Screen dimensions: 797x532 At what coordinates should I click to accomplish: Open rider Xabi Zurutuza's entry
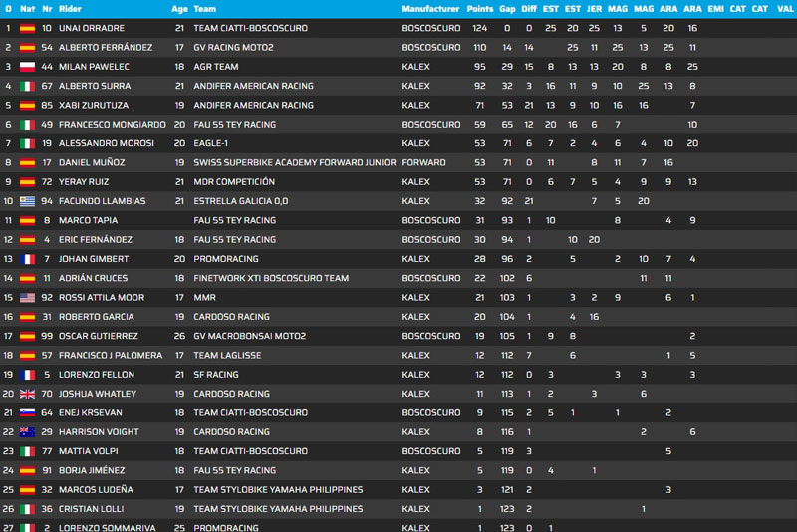pyautogui.click(x=94, y=105)
